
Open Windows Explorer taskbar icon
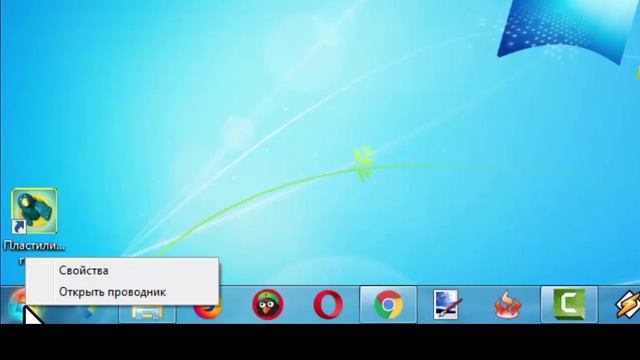click(x=147, y=313)
